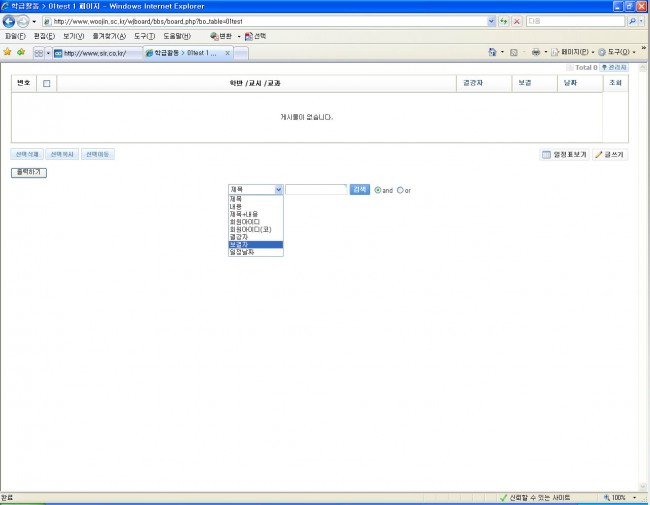
Task: Click the red X Stop icon
Action: [517, 21]
